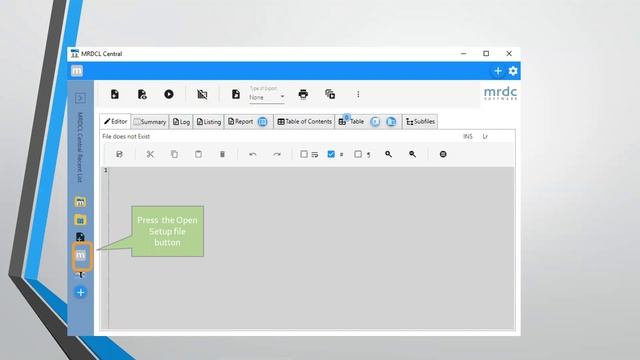
Task: Click the black file icon in the sidebar
Action: (x=80, y=237)
